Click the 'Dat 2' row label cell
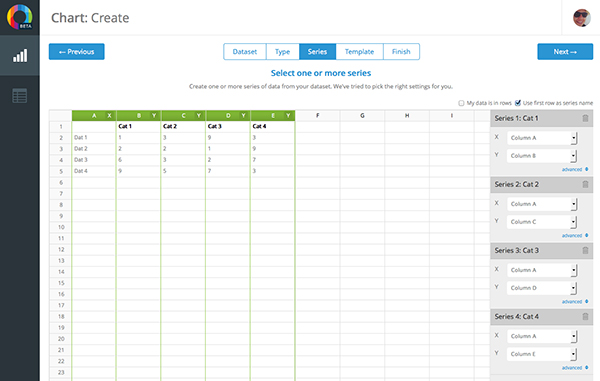Image resolution: width=600 pixels, height=381 pixels. (94, 148)
